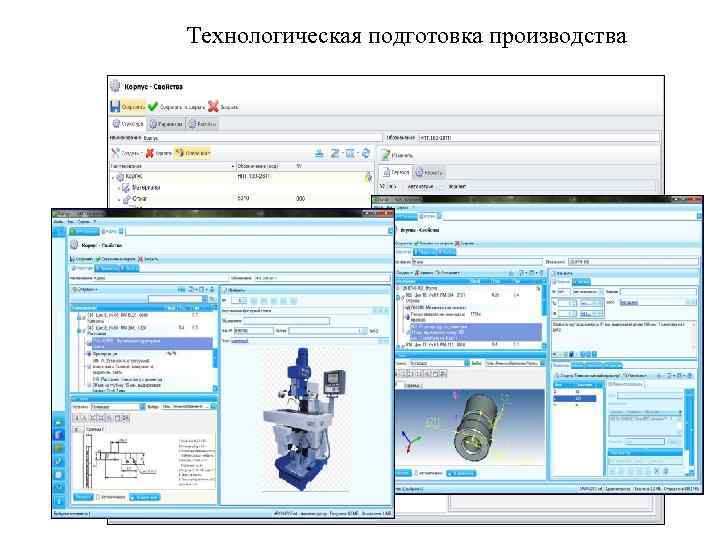Expand the 'Материалы' tree node in back window
720x540 pixels.
click(x=119, y=188)
